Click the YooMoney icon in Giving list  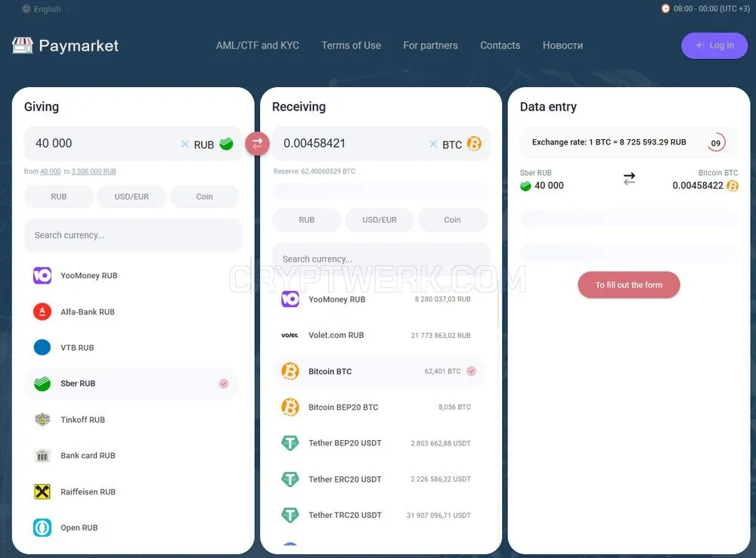42,275
